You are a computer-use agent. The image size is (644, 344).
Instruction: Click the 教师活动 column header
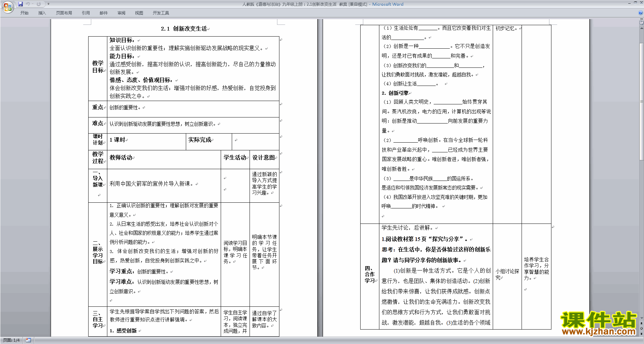(121, 157)
